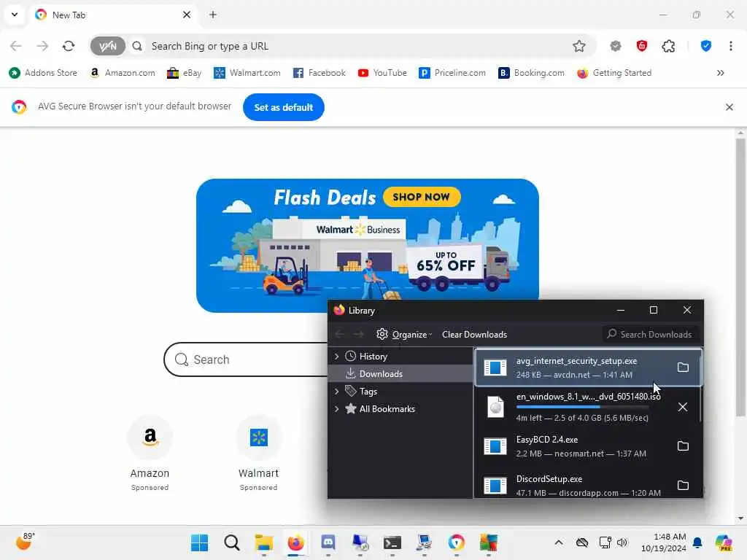Toggle the VPN switch in address bar
This screenshot has width=747, height=560.
pos(108,46)
